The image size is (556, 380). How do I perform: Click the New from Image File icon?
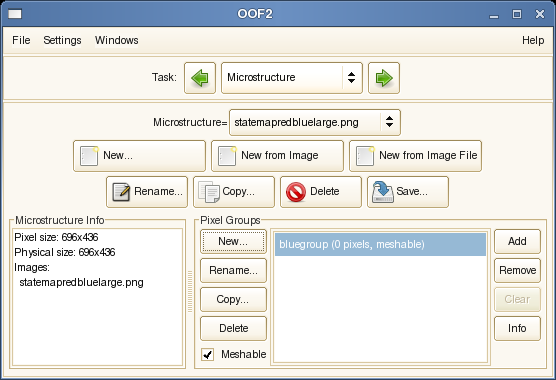pyautogui.click(x=365, y=156)
